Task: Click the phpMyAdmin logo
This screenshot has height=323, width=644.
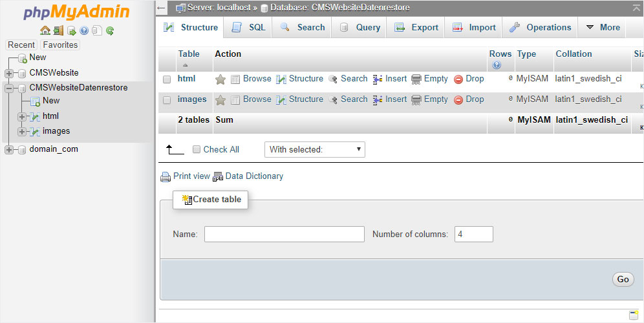Action: coord(76,12)
